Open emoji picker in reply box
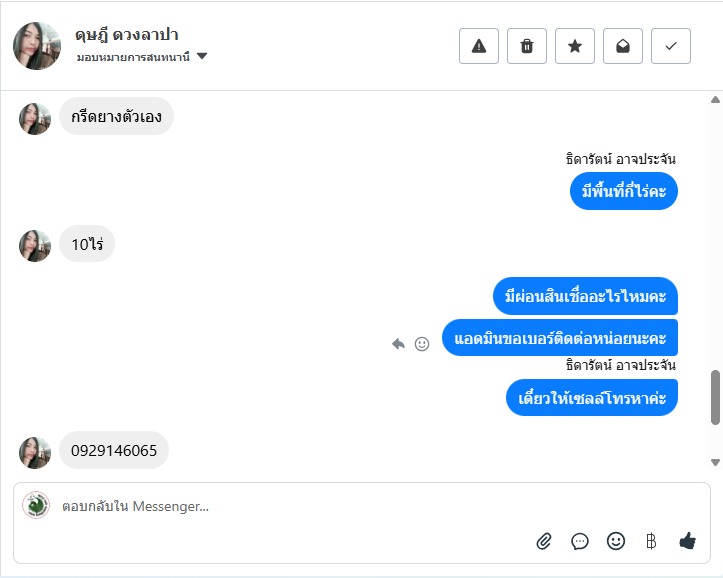 click(x=616, y=541)
